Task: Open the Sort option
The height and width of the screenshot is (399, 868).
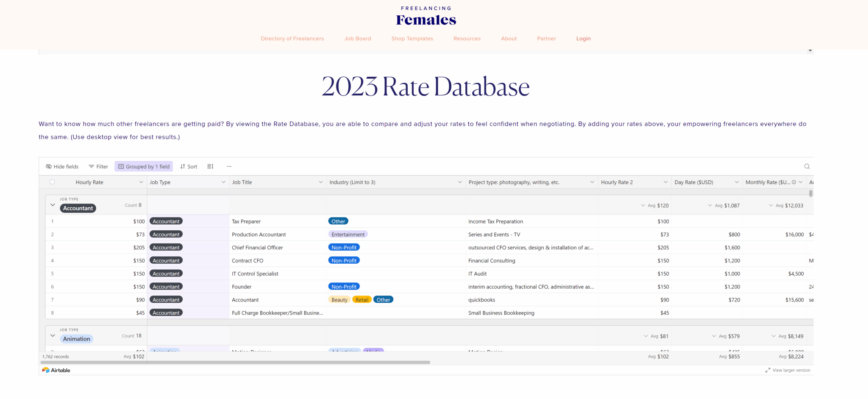Action: coord(189,167)
